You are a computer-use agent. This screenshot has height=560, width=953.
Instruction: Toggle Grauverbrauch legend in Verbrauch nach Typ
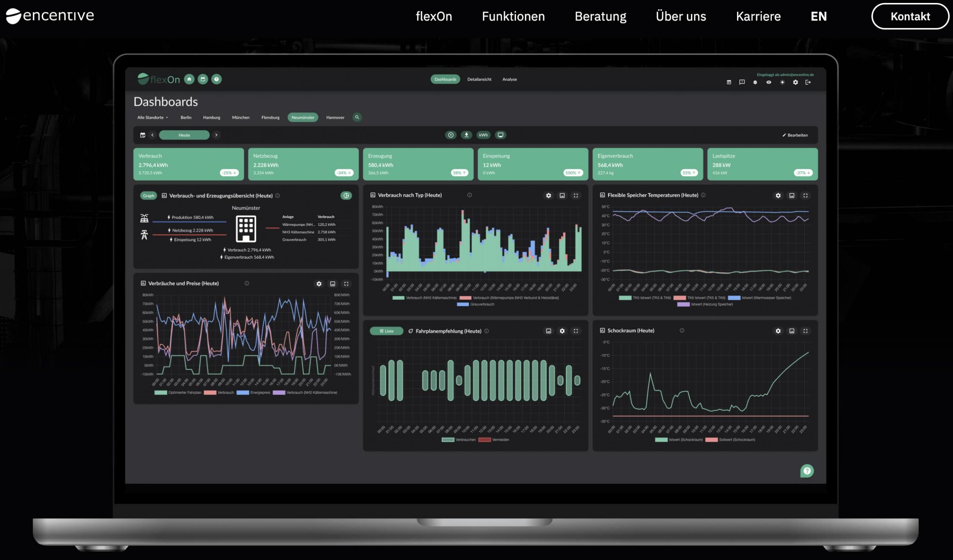[475, 304]
